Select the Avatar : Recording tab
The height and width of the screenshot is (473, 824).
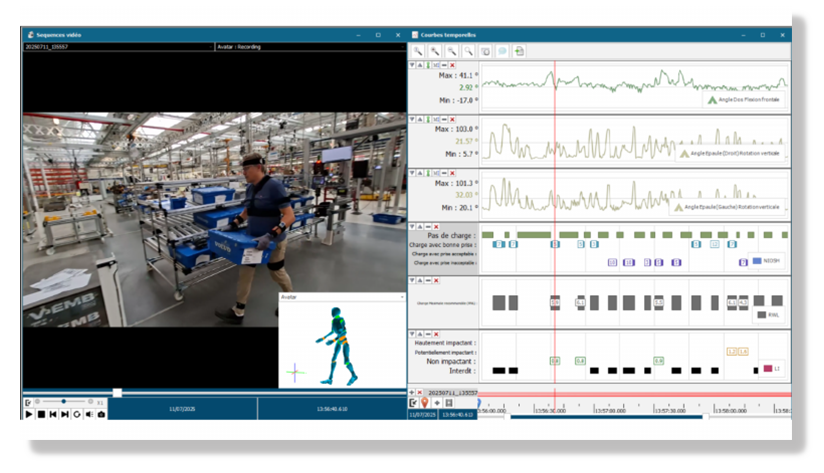tap(239, 46)
